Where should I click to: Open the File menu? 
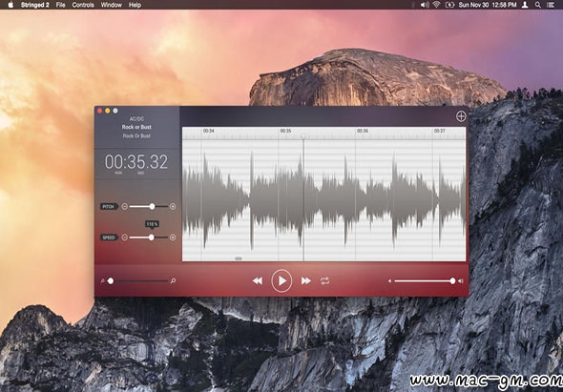(61, 5)
